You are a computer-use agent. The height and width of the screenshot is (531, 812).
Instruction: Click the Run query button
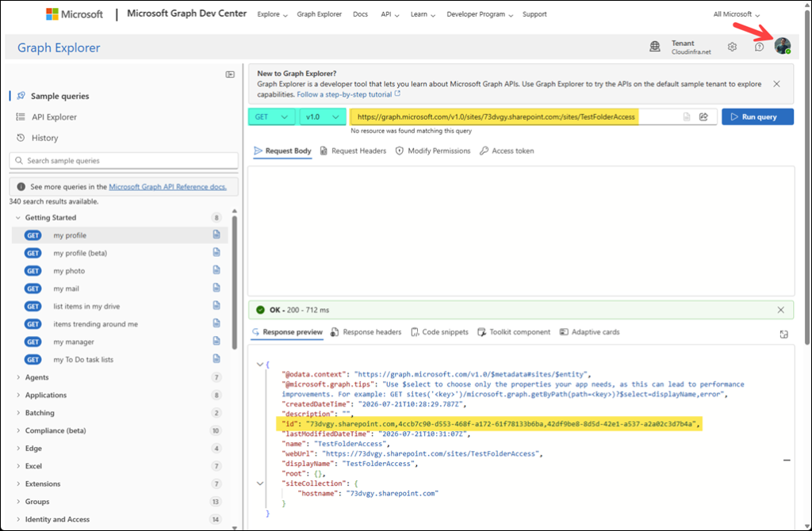[757, 117]
